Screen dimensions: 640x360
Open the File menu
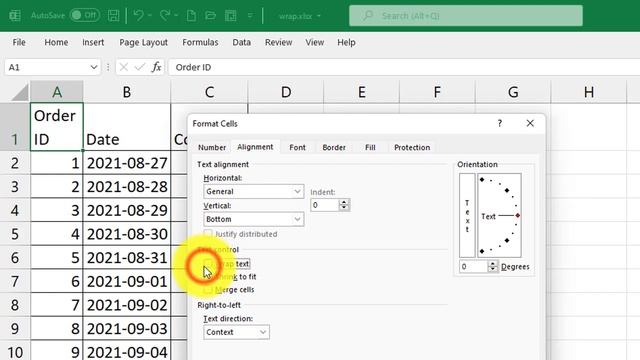19,42
